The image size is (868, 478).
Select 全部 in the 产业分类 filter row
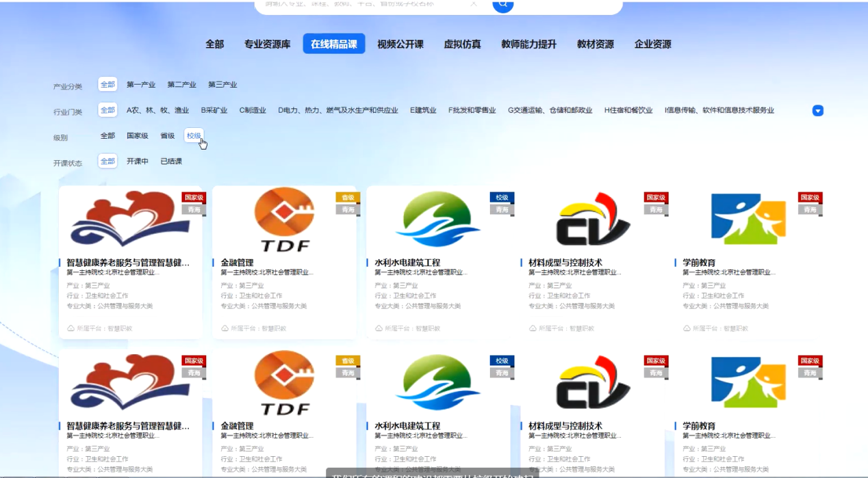(107, 85)
